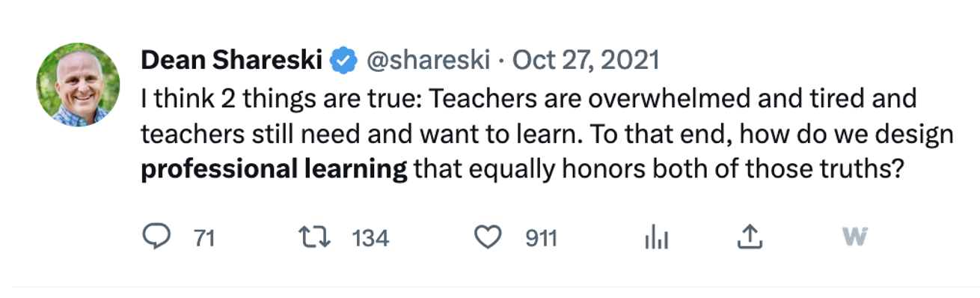The width and height of the screenshot is (980, 298).
Task: Like the tweet with the heart icon
Action: (489, 238)
